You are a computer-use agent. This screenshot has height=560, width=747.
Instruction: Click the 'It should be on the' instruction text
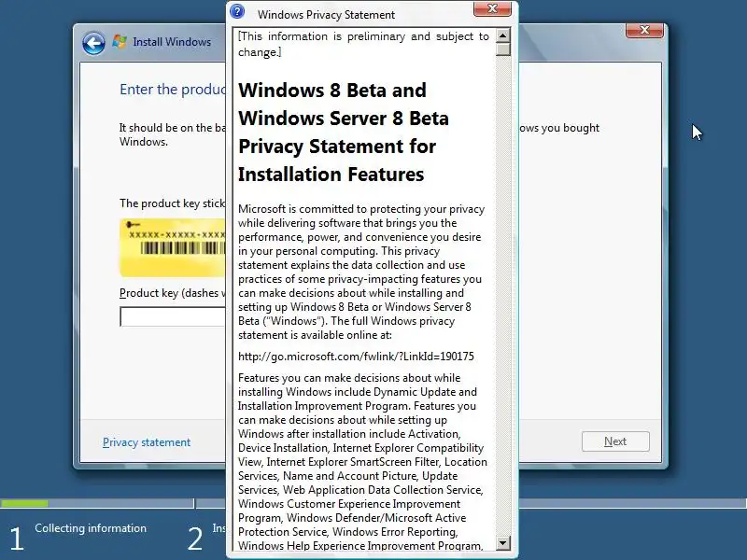click(173, 134)
